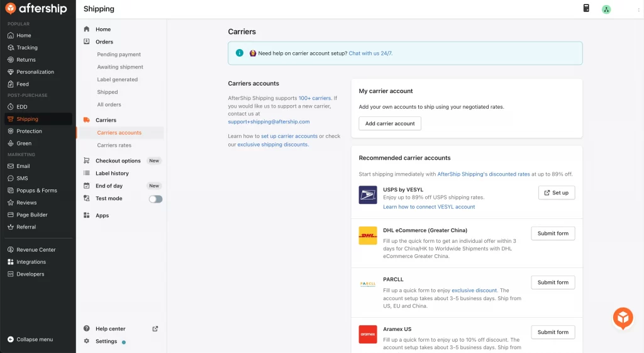Click the Green sidebar icon

(11, 143)
